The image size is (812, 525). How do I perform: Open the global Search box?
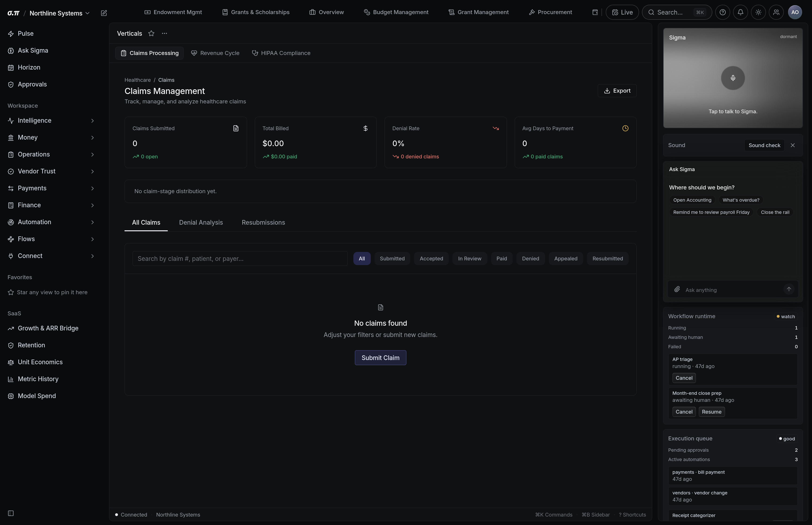point(677,12)
